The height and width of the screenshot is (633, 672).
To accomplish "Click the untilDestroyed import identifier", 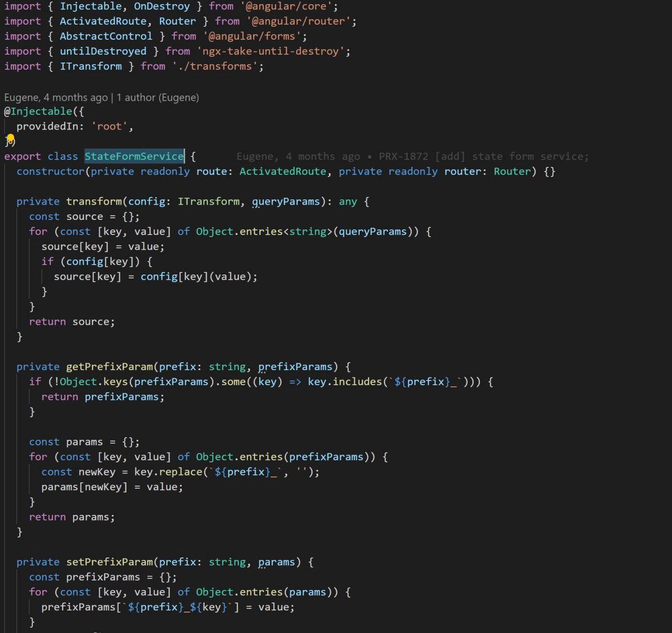I will [x=103, y=51].
